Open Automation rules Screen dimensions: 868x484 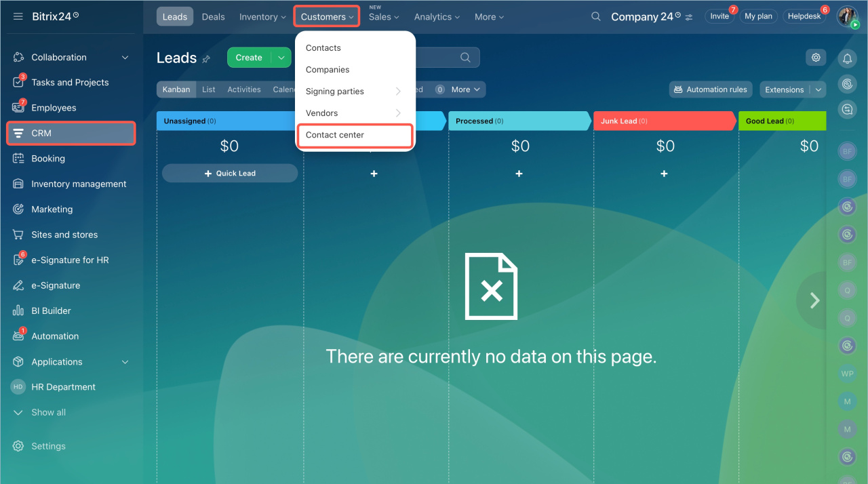click(711, 89)
